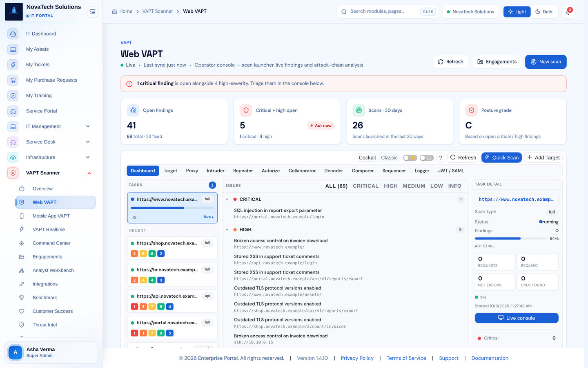Click the Live console button
This screenshot has height=368, width=588.
(517, 318)
